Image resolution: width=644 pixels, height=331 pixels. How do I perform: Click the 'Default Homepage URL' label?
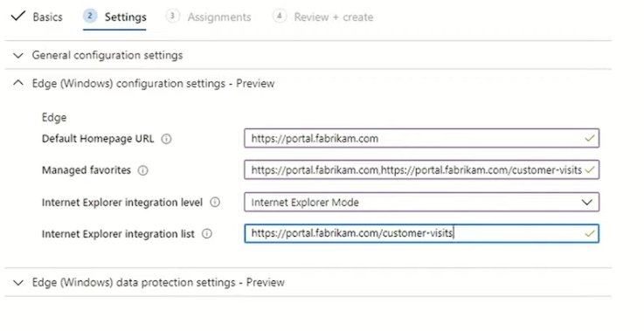98,139
